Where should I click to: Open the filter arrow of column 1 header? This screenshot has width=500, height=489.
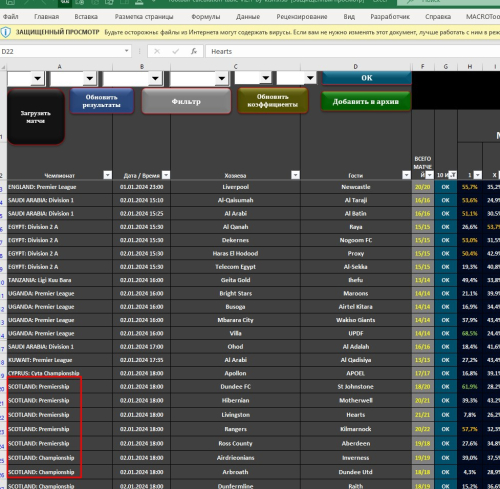(478, 175)
